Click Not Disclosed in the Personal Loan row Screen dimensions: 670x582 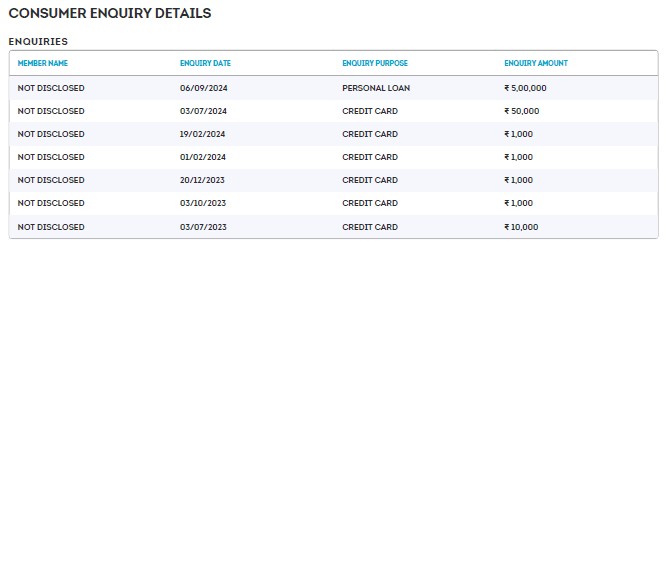[51, 88]
